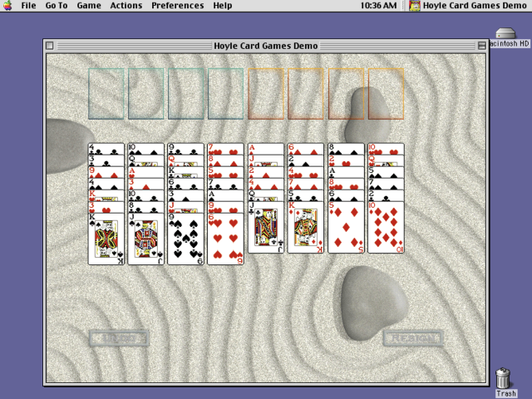Pick the Queen of Spades card
The image size is (532, 399).
pos(146,160)
